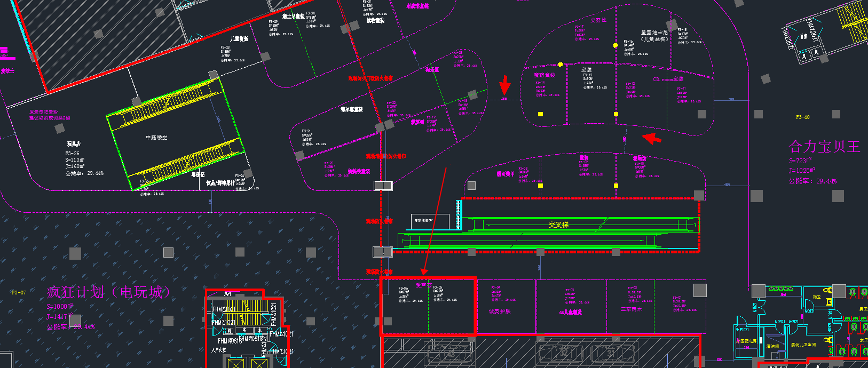Pick the CD.room 童装 shop label
868x368 pixels.
(x=668, y=79)
